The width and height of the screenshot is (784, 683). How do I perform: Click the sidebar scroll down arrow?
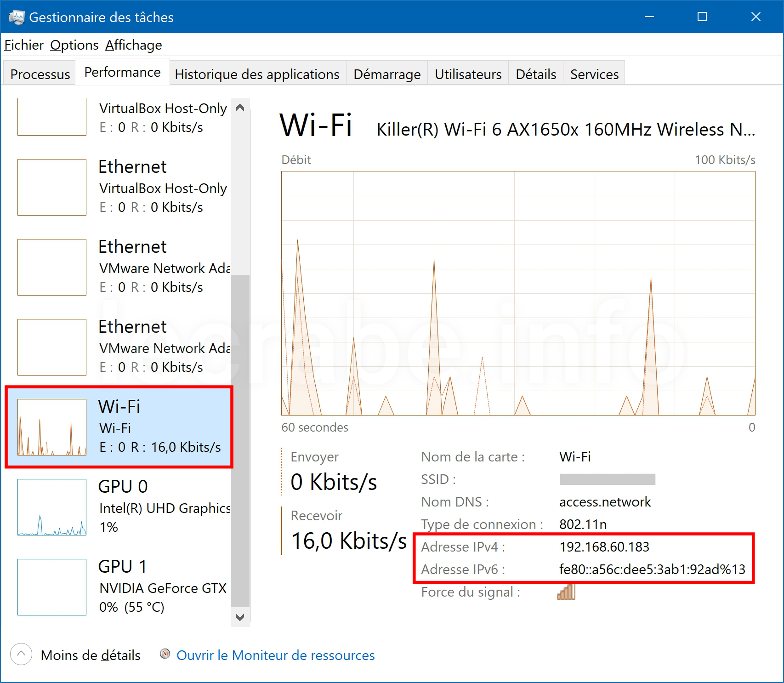point(240,617)
